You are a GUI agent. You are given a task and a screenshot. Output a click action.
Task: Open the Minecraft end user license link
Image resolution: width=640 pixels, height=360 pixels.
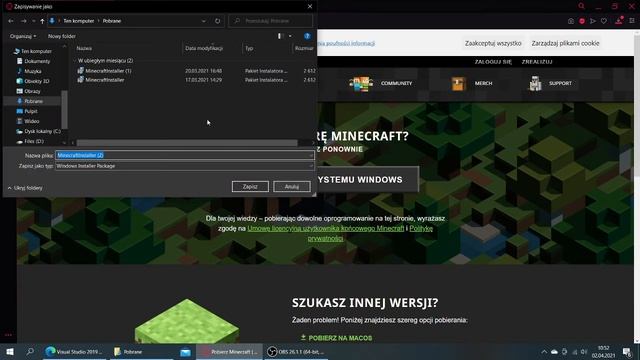(325, 229)
